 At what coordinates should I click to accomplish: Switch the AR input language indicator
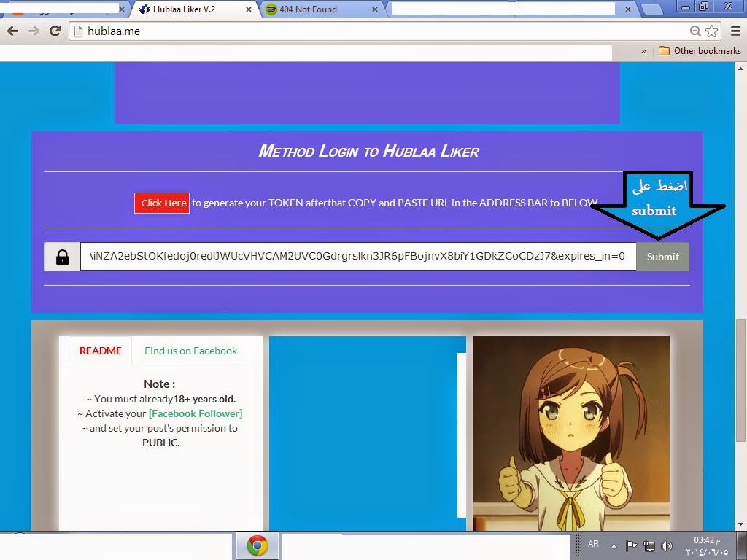click(x=593, y=544)
